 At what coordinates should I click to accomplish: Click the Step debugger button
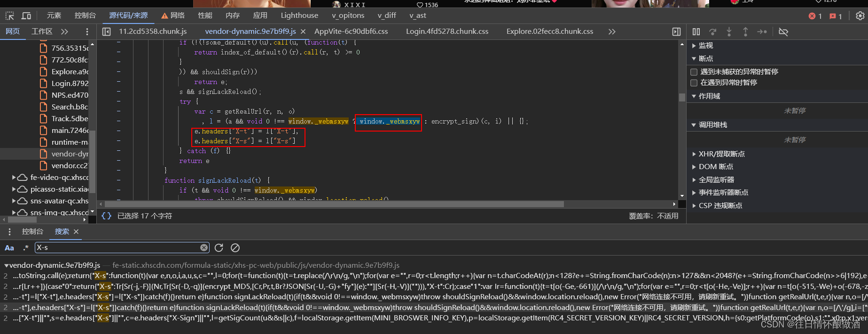click(x=762, y=31)
